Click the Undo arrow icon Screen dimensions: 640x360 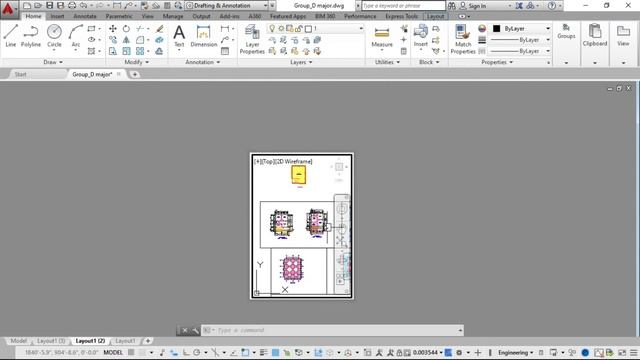pyautogui.click(x=83, y=6)
